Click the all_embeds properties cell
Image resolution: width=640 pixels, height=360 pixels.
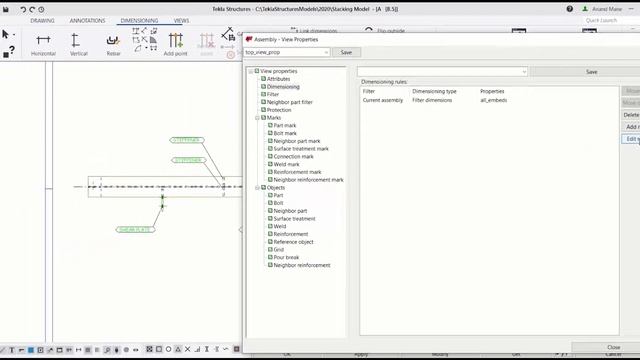click(x=493, y=100)
